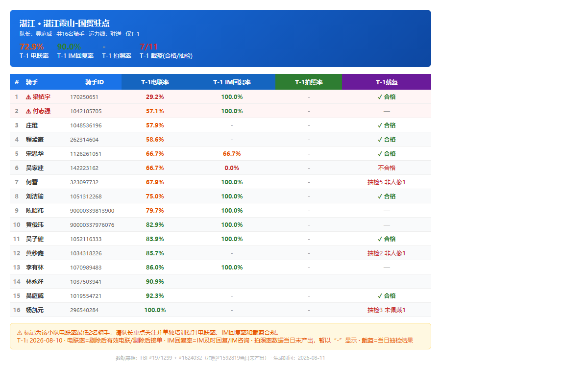Click rider ID 90000339813900
The width and height of the screenshot is (588, 392).
pos(92,211)
